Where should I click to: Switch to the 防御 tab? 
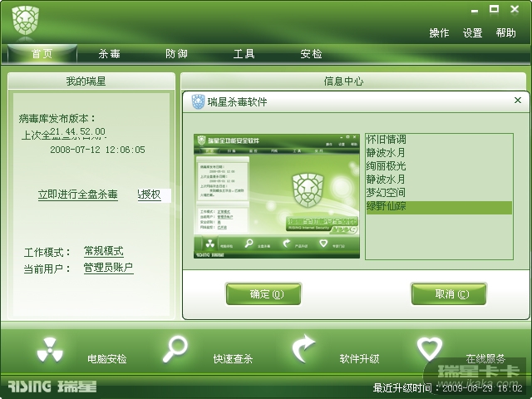[176, 53]
